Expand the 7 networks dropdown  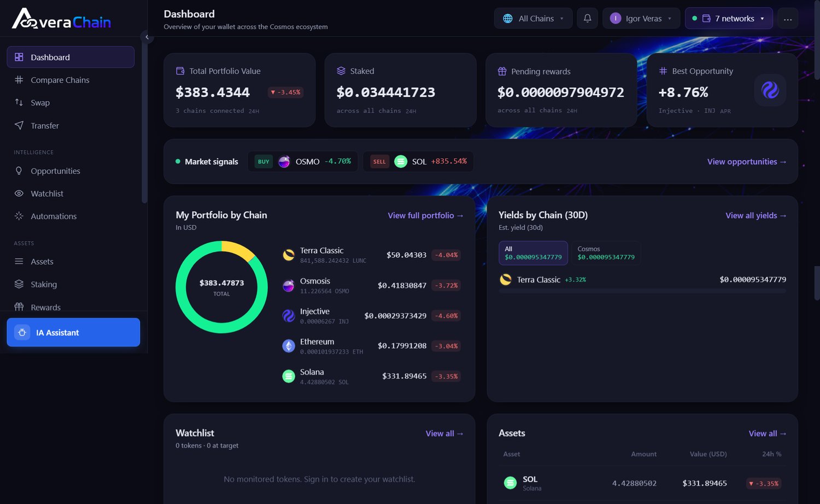point(729,19)
